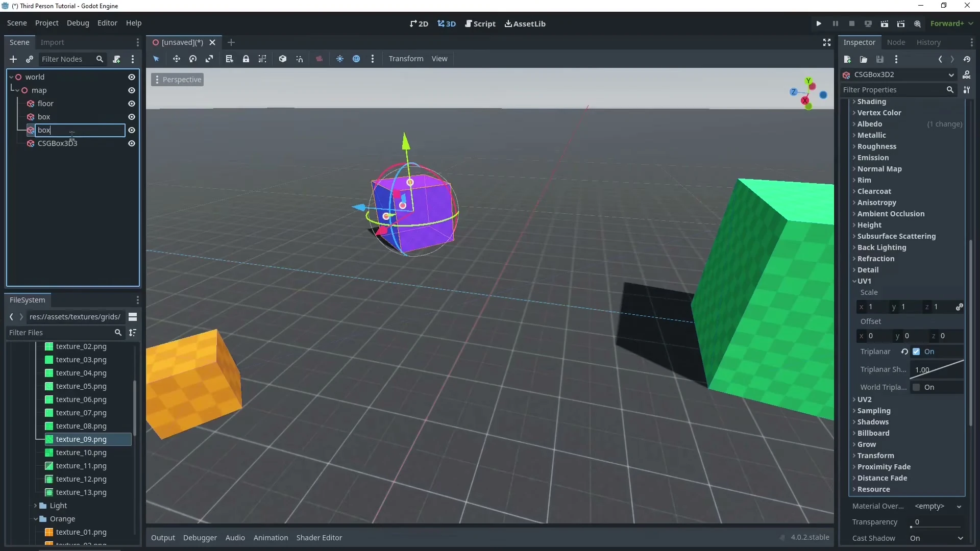Open the Forward+ renderer dropdown
980x551 pixels.
point(951,23)
